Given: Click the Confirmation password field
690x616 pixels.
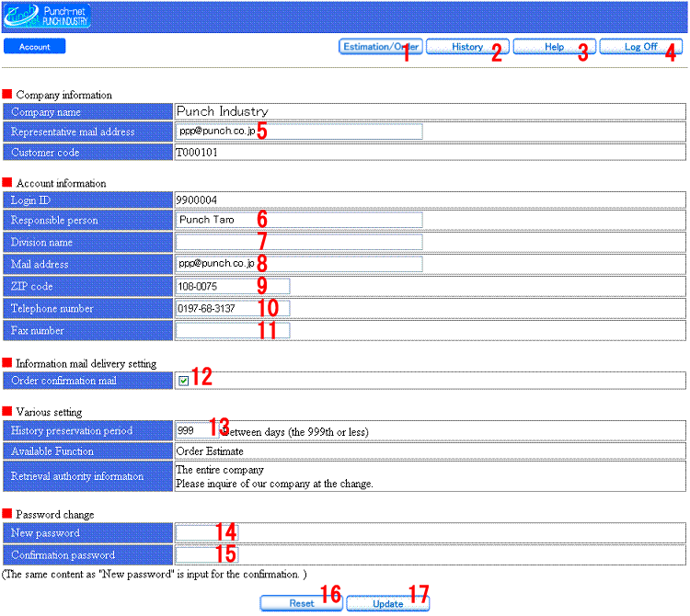Looking at the screenshot, I should coord(206,555).
